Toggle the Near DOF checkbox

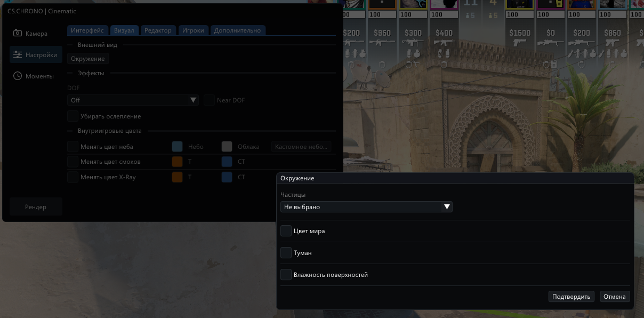pyautogui.click(x=209, y=100)
